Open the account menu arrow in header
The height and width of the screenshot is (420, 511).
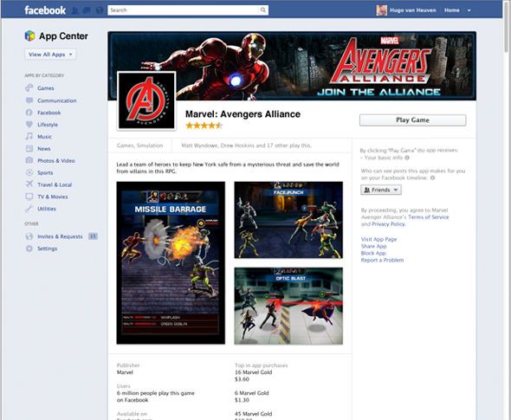pos(469,10)
